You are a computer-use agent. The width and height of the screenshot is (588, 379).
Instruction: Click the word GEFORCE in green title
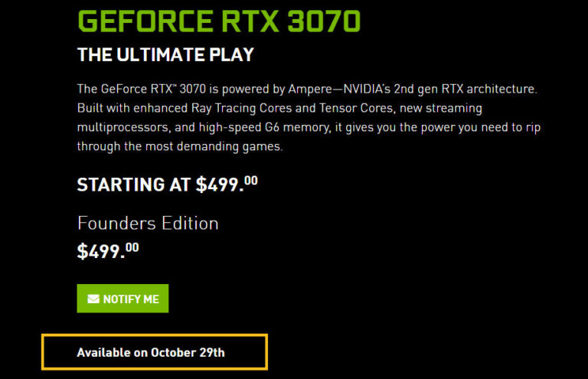tap(145, 21)
